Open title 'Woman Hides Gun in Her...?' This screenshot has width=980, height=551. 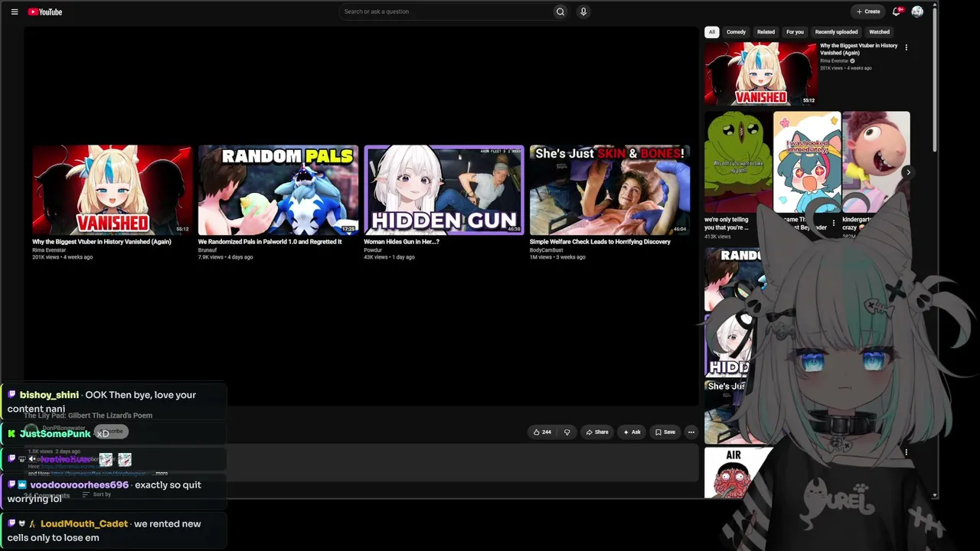(x=401, y=242)
